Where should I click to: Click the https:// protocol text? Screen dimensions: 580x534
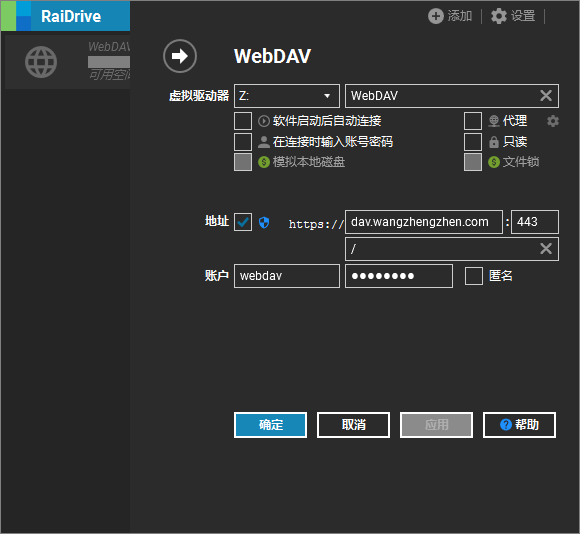316,224
